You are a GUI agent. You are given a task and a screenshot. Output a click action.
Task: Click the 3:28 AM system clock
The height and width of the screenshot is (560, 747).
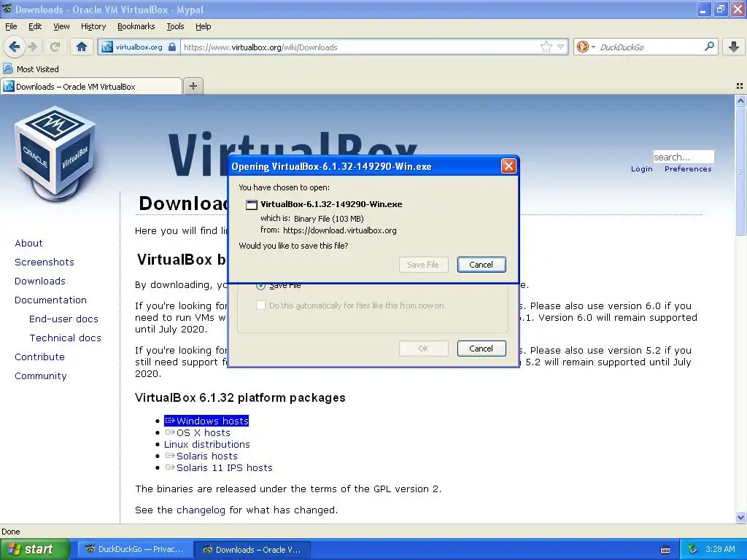point(720,549)
